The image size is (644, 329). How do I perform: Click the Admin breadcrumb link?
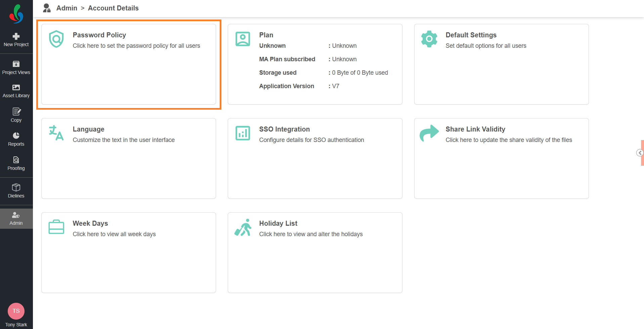pyautogui.click(x=67, y=8)
